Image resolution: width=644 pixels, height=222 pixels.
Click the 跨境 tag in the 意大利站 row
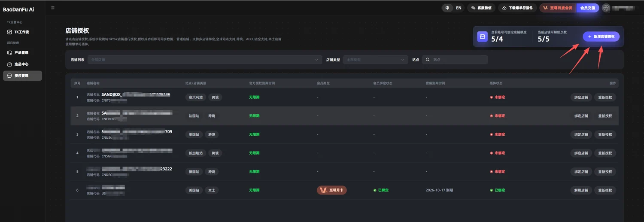click(216, 97)
